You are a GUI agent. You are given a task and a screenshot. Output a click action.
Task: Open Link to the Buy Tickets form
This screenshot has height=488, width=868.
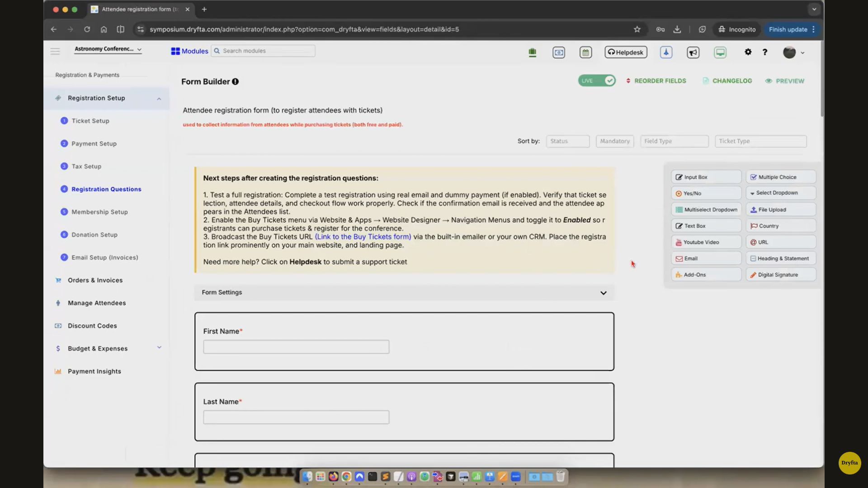point(363,237)
